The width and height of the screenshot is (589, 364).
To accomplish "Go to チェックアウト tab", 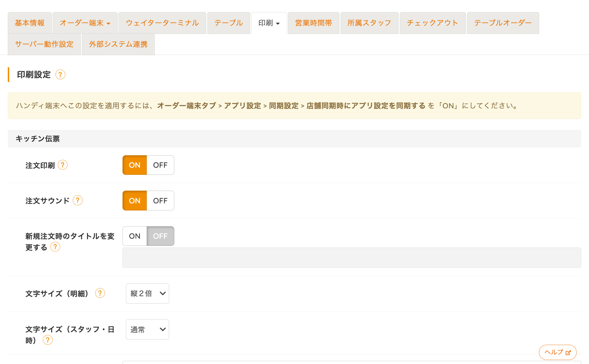I will (x=432, y=23).
